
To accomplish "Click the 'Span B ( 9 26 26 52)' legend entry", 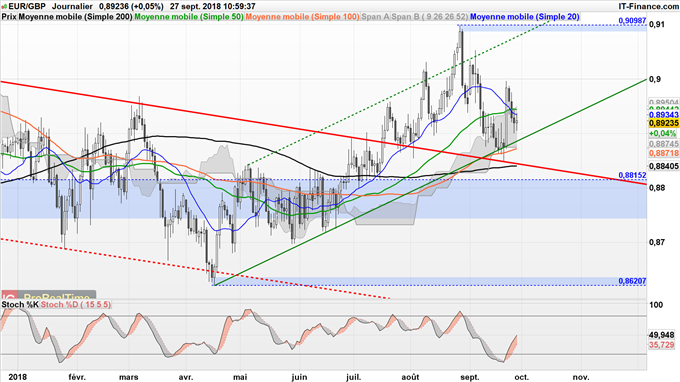I will [x=430, y=17].
